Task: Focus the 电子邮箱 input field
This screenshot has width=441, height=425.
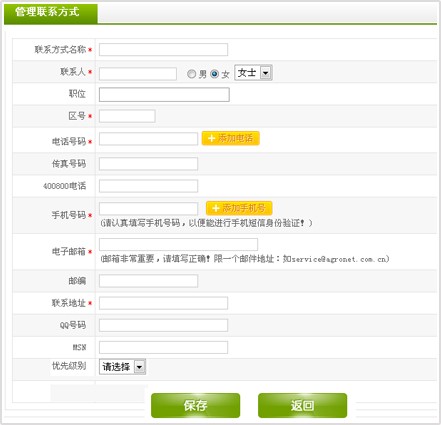Action: click(178, 244)
